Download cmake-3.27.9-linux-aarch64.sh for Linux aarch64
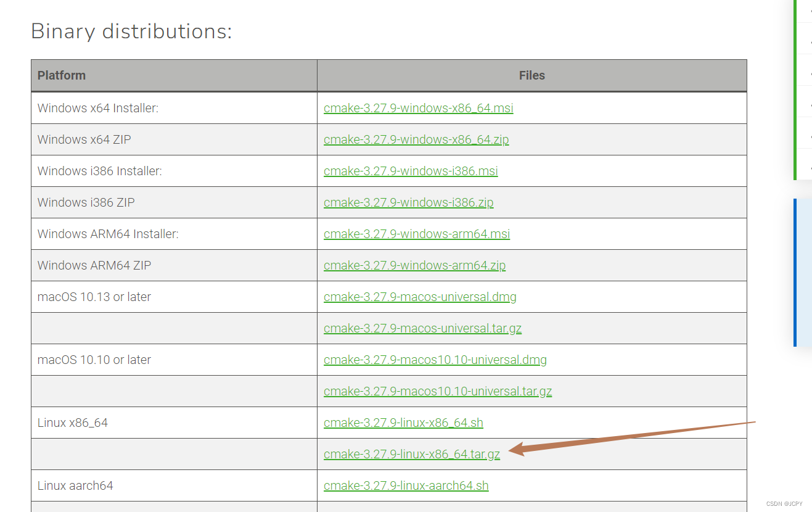Image resolution: width=812 pixels, height=512 pixels. pos(406,485)
